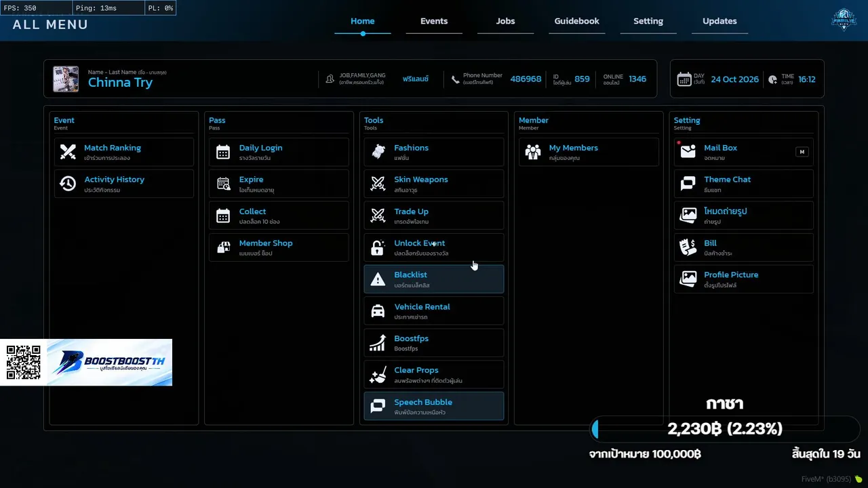Click the Mail Box envelope icon
This screenshot has width=868, height=488.
pyautogui.click(x=688, y=152)
